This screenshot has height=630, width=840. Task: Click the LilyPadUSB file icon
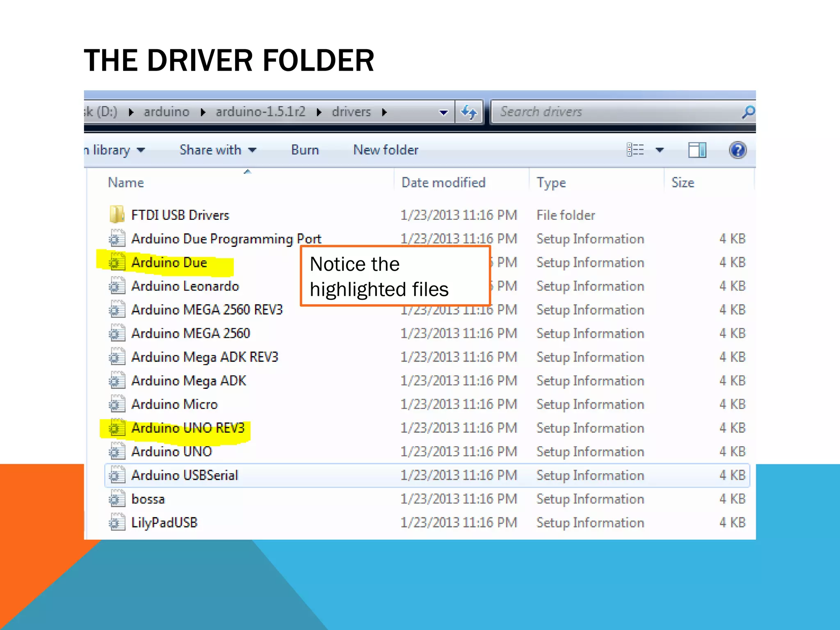117,523
